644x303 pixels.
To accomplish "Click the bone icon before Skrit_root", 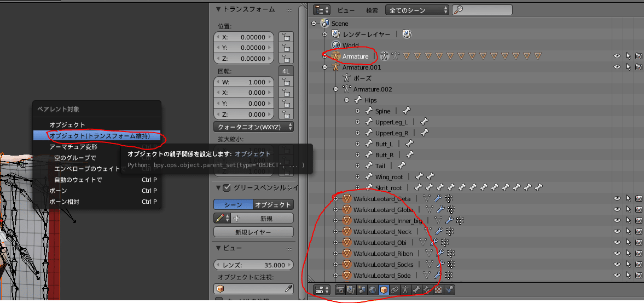I will 369,188.
